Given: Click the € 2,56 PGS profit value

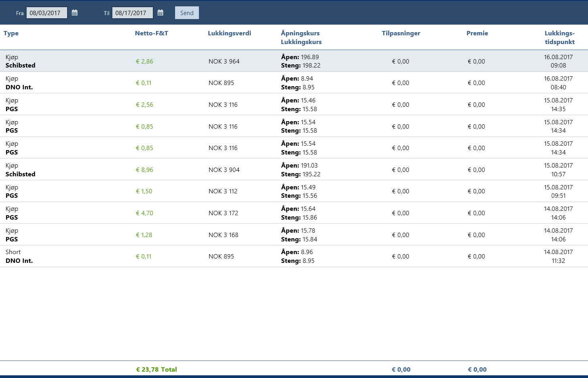Looking at the screenshot, I should tap(145, 105).
